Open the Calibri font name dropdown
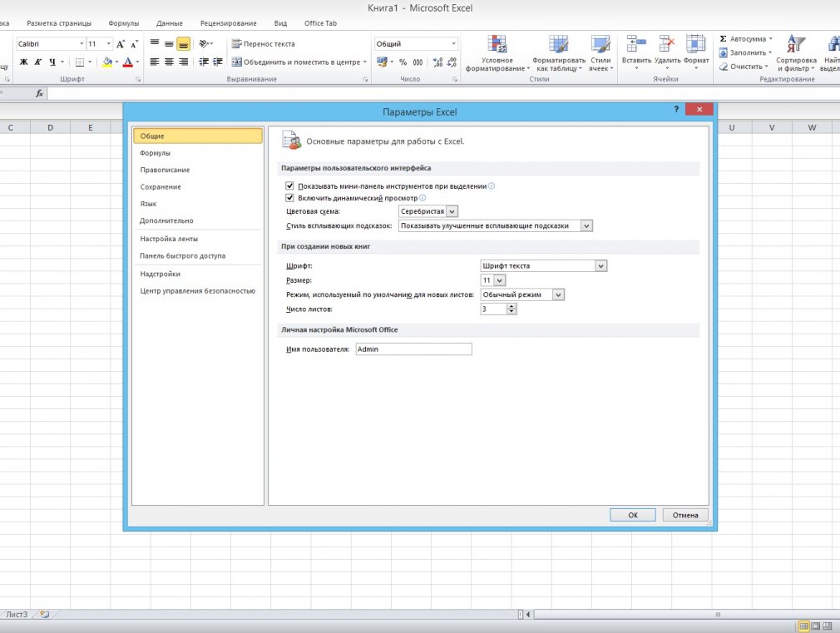 click(82, 44)
